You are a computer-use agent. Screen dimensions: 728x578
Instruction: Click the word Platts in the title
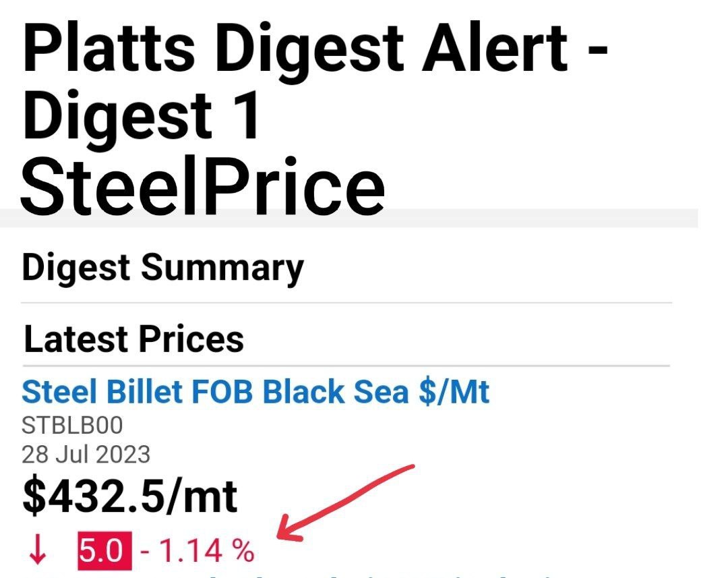tap(108, 49)
